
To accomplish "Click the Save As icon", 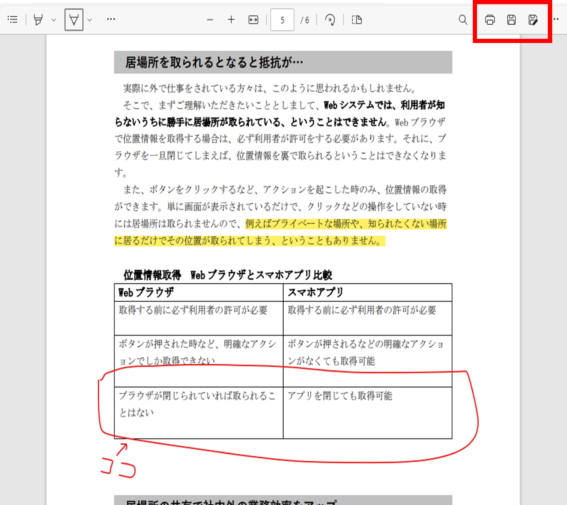I will pos(533,20).
